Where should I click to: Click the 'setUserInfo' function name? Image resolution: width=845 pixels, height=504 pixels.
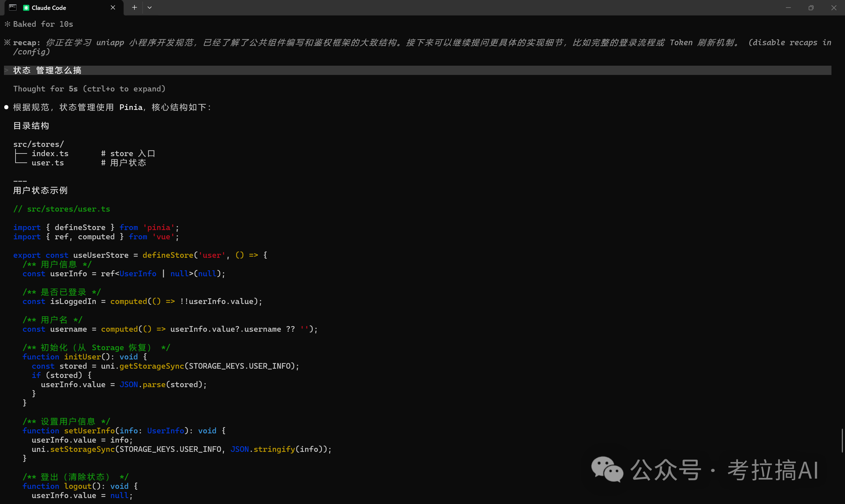[89, 431]
